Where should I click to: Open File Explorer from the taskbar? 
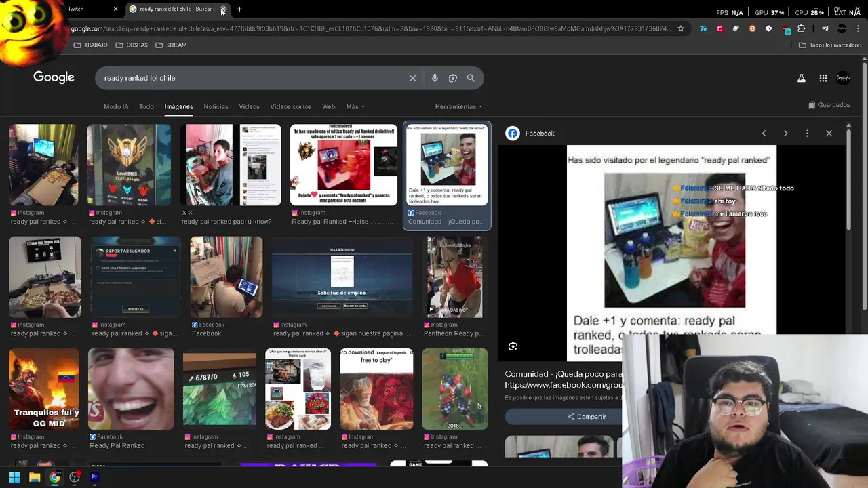click(x=35, y=477)
